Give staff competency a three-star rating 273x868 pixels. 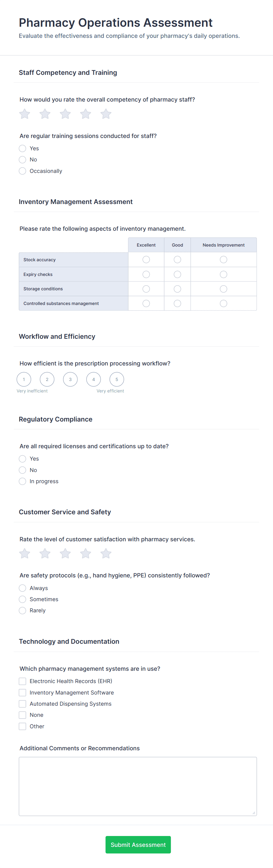(65, 114)
